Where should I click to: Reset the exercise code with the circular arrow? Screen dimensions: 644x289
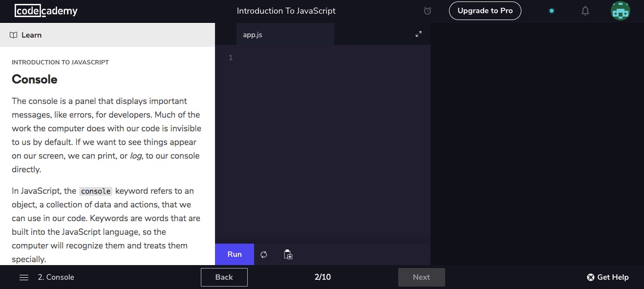263,254
